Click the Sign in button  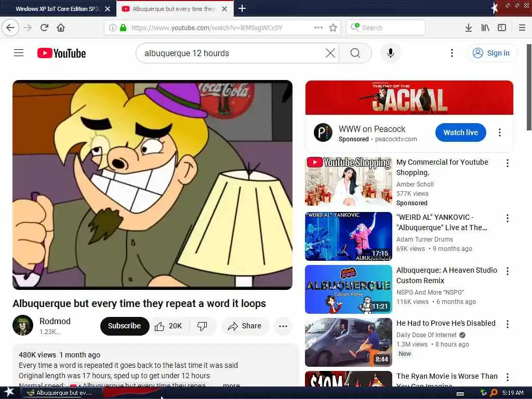pyautogui.click(x=493, y=53)
